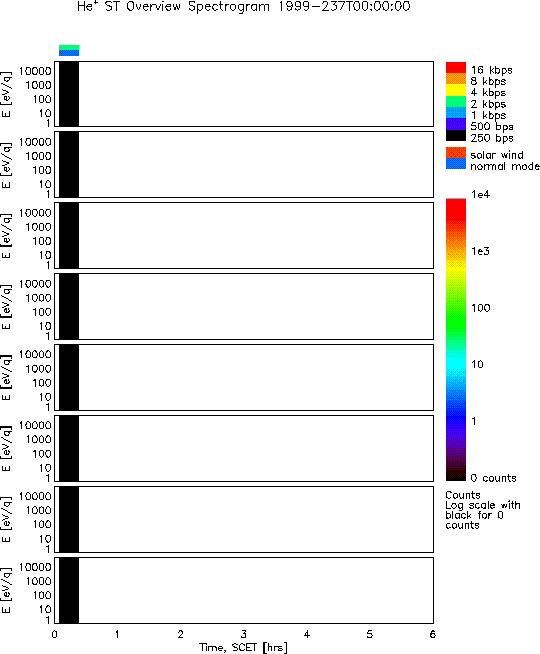Click the yellow 4 kbps legend swatch
Screen dimensions: 540x654
[x=456, y=90]
